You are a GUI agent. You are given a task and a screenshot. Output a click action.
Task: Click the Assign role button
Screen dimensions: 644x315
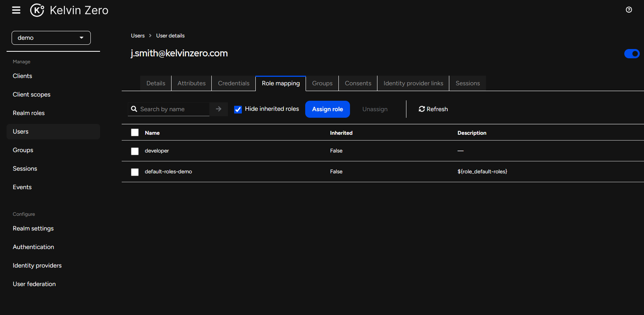(x=327, y=109)
